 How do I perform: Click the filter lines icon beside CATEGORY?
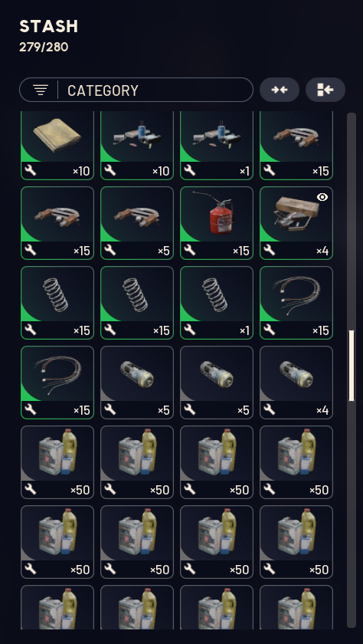(x=41, y=90)
